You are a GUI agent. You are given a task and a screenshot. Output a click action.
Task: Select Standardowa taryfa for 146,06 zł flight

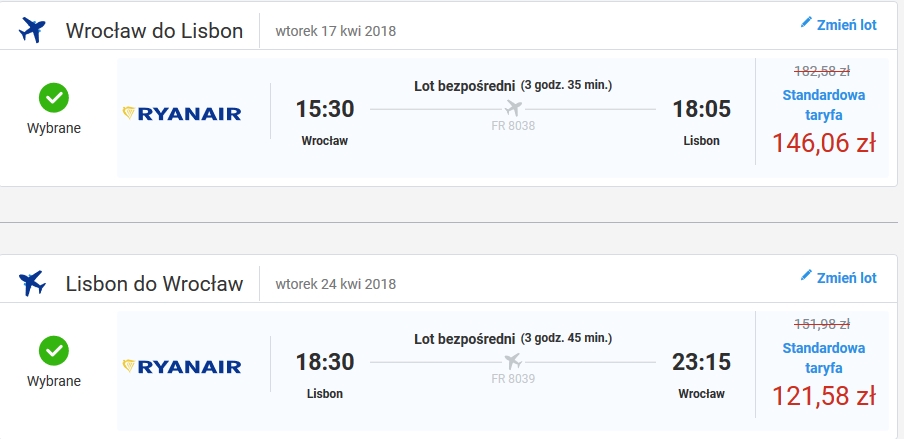point(823,105)
